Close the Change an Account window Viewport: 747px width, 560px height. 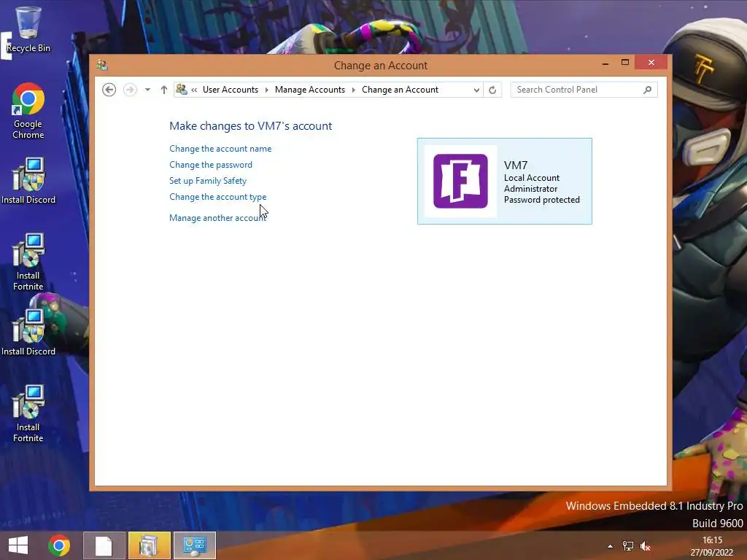(651, 63)
